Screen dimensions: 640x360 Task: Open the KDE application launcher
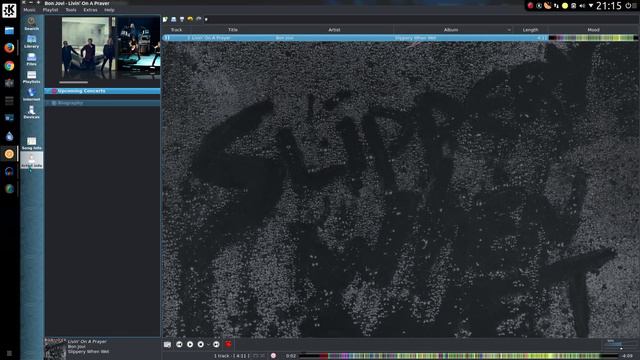(x=9, y=10)
